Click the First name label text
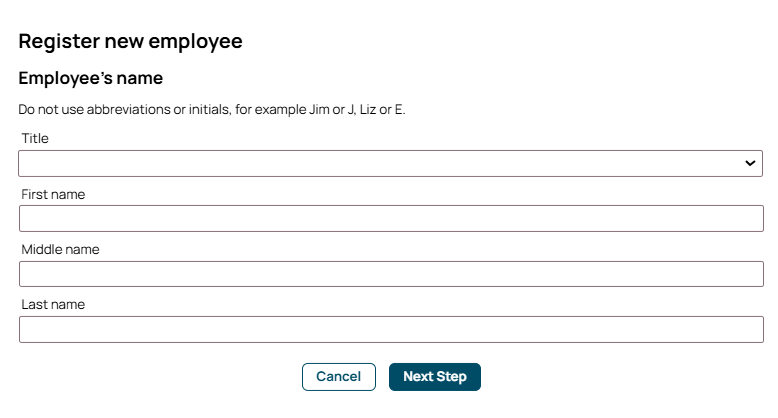This screenshot has height=418, width=778. pos(53,194)
